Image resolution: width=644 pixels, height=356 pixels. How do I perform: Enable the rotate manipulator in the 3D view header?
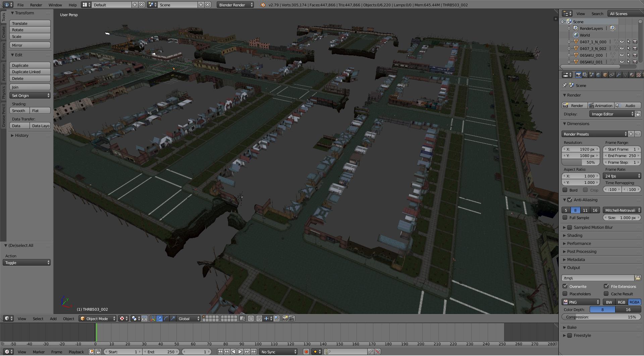click(166, 319)
